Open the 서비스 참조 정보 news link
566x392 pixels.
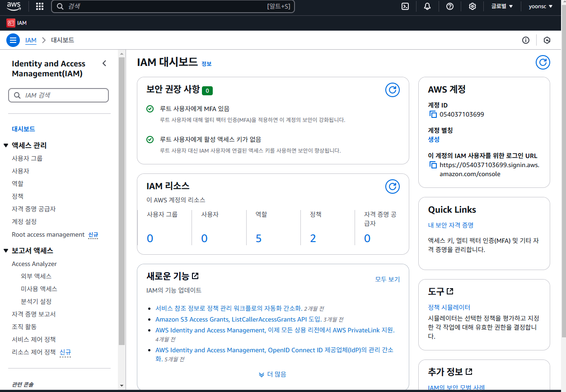coord(229,308)
